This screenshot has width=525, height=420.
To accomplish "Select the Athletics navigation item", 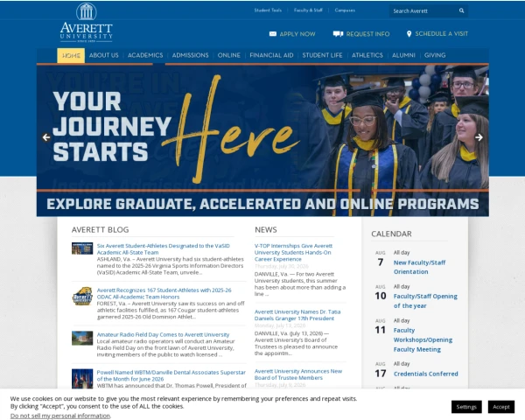I will (367, 55).
